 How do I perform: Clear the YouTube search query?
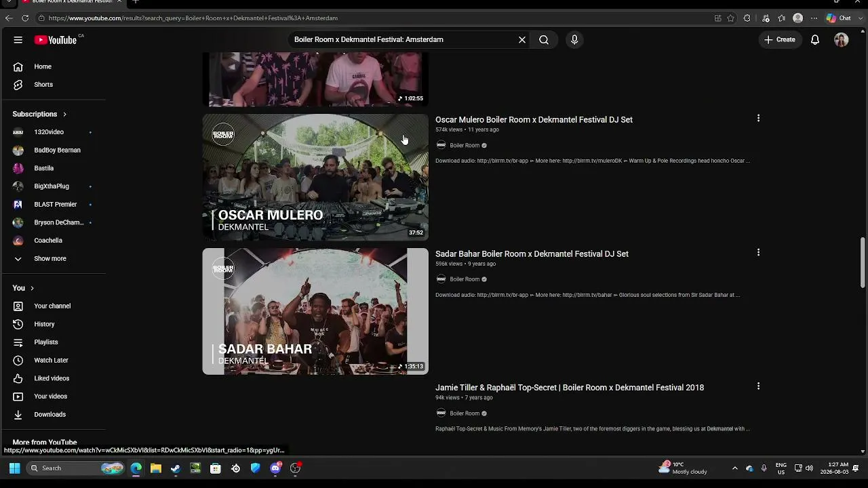pos(522,40)
